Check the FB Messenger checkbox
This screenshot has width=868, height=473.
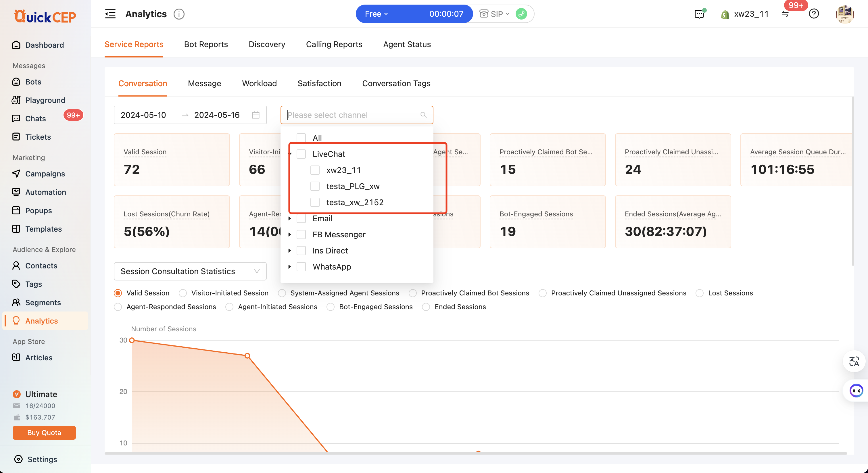pyautogui.click(x=301, y=234)
